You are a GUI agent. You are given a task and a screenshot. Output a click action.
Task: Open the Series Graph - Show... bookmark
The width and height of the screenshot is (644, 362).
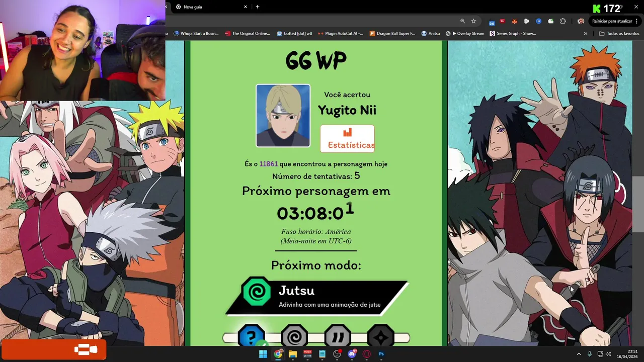tap(513, 34)
